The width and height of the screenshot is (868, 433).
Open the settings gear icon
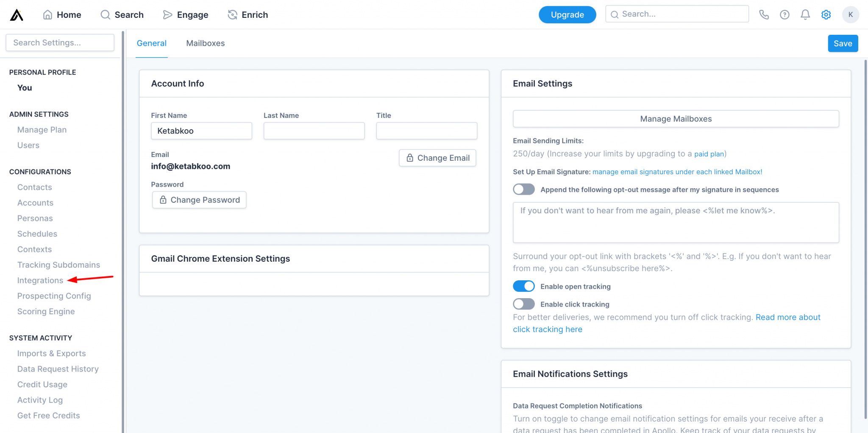(x=826, y=15)
